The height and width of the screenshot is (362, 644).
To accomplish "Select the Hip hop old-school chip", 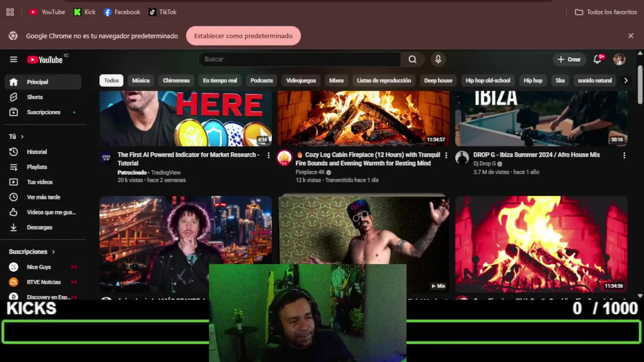I will click(x=488, y=80).
